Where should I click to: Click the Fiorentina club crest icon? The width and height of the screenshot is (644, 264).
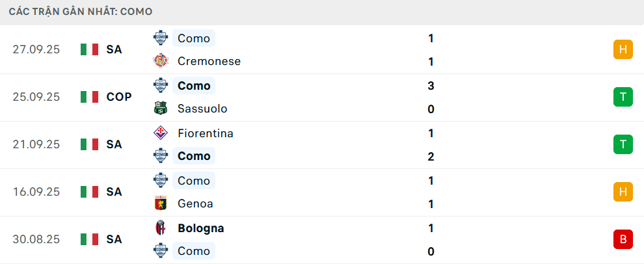[160, 133]
